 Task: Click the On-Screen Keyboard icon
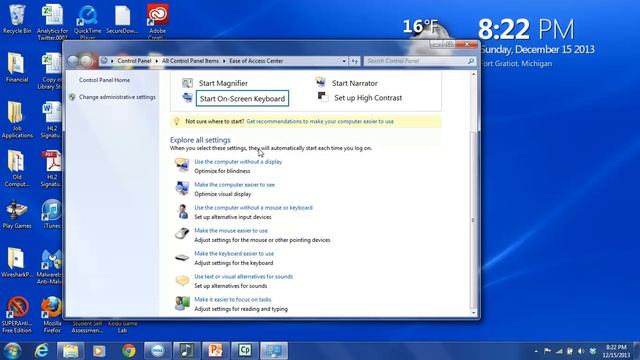click(187, 98)
